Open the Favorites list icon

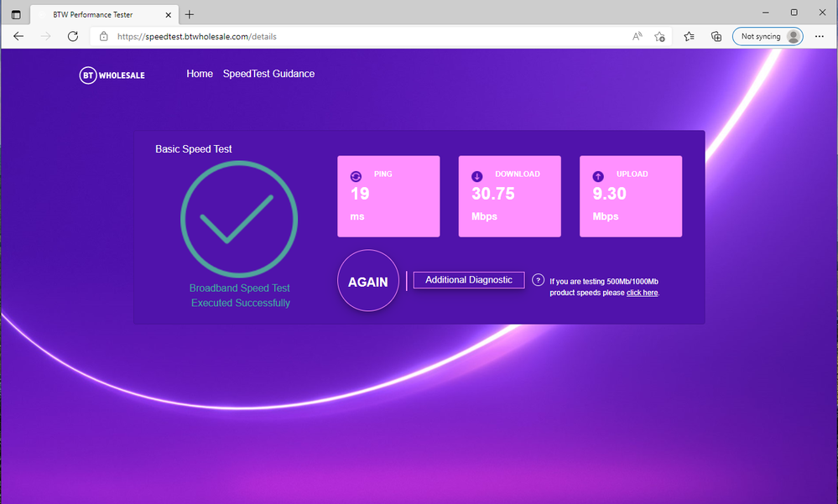689,36
